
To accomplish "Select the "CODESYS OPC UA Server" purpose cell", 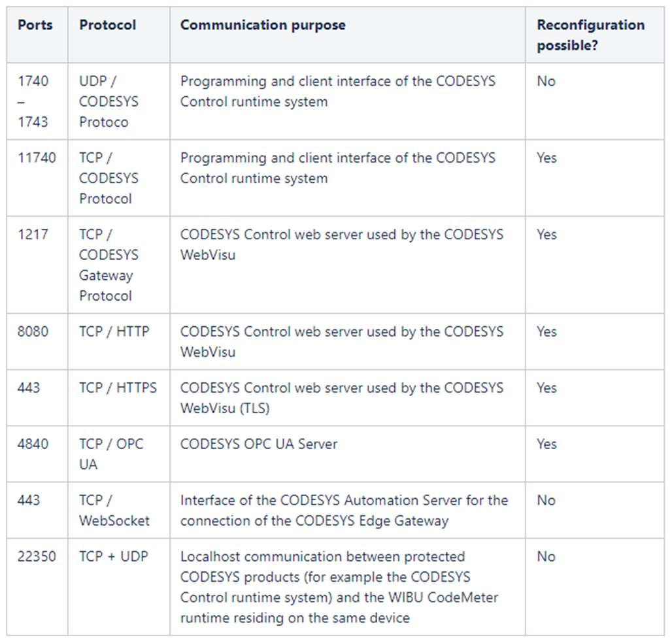I will (259, 444).
